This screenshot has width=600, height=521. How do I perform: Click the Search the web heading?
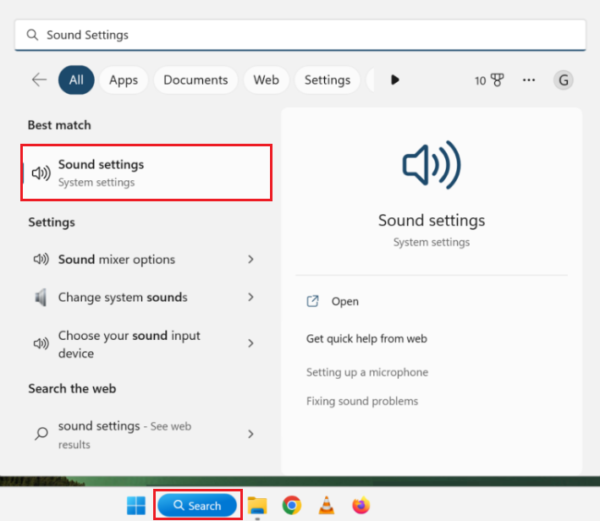pos(72,388)
